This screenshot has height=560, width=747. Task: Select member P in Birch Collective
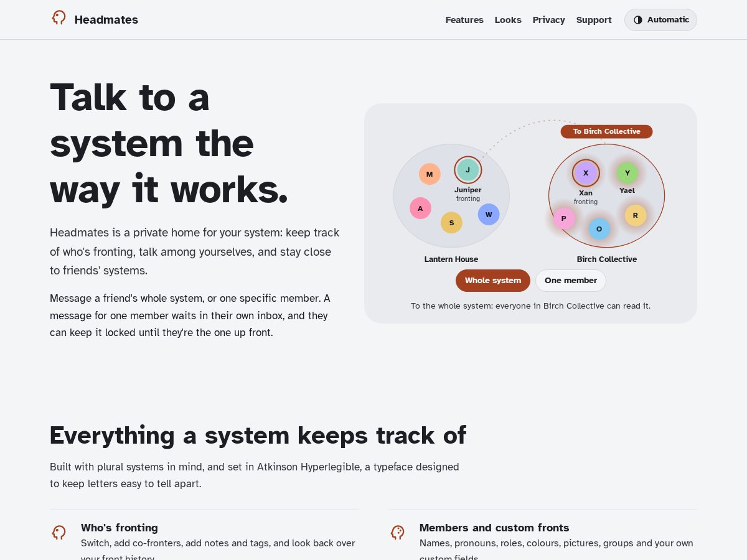tap(564, 218)
